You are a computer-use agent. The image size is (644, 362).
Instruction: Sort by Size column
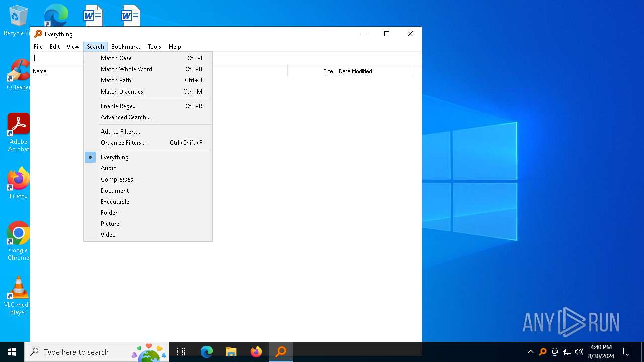click(311, 71)
